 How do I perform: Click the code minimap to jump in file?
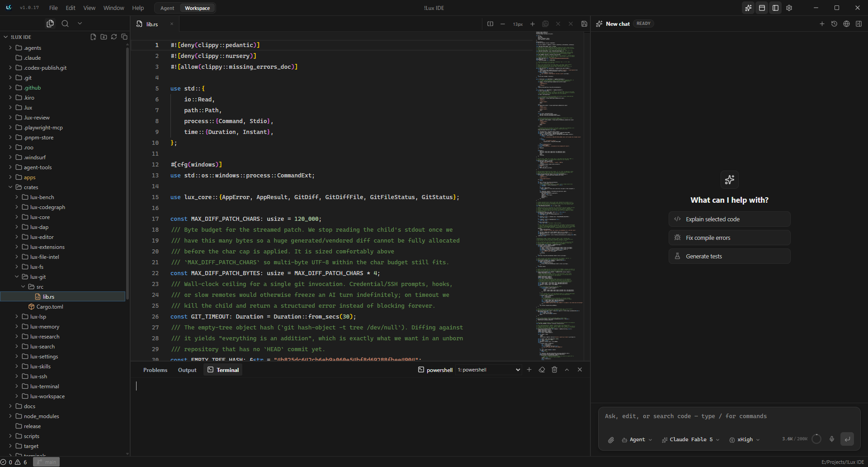559,196
